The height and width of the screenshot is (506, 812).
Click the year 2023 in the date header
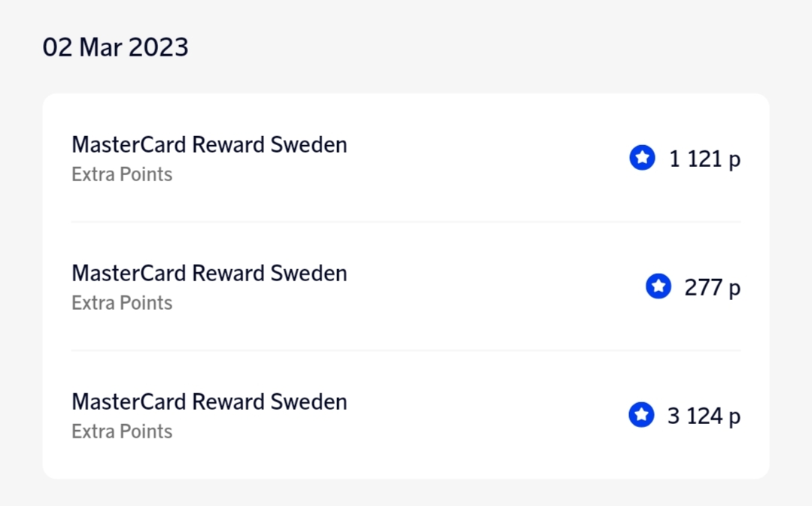click(x=158, y=47)
